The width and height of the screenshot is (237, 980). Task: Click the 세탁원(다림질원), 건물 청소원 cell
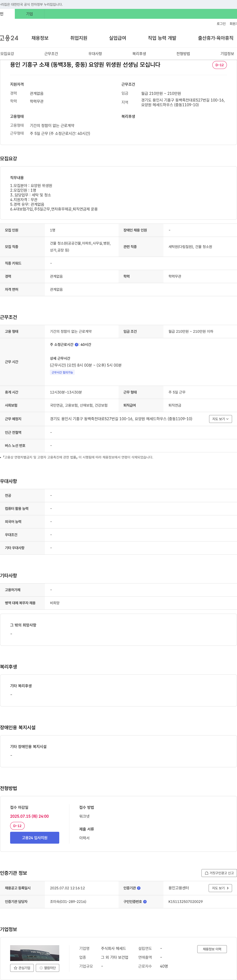coord(190,247)
